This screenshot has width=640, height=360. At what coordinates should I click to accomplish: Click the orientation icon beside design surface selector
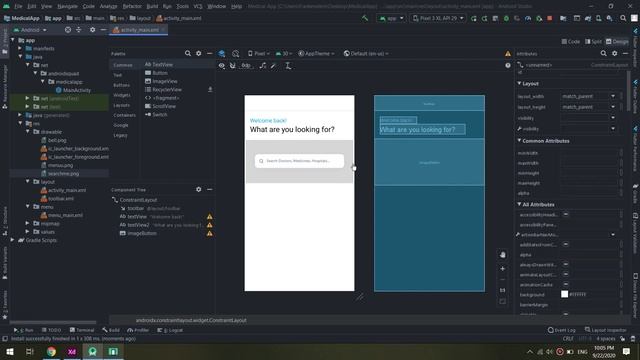tap(236, 53)
